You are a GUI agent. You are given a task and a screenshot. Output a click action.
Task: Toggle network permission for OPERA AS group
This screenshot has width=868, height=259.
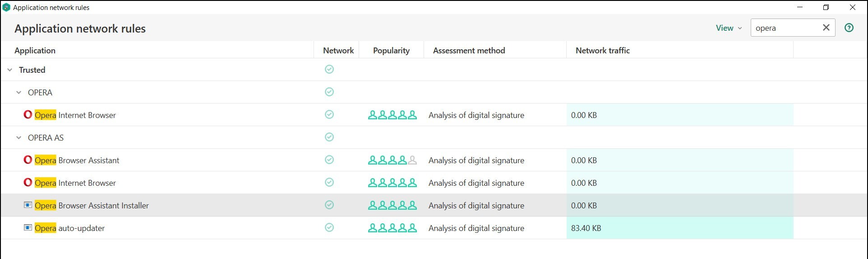coord(329,137)
